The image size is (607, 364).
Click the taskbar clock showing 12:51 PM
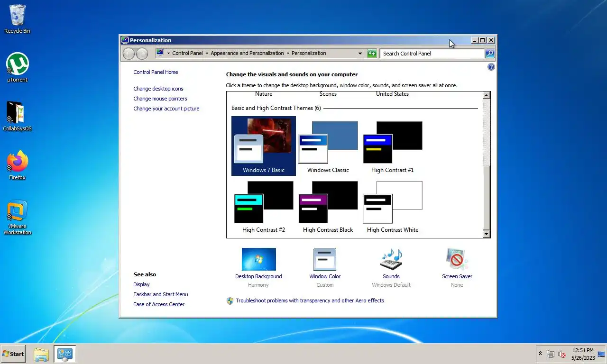pyautogui.click(x=583, y=354)
